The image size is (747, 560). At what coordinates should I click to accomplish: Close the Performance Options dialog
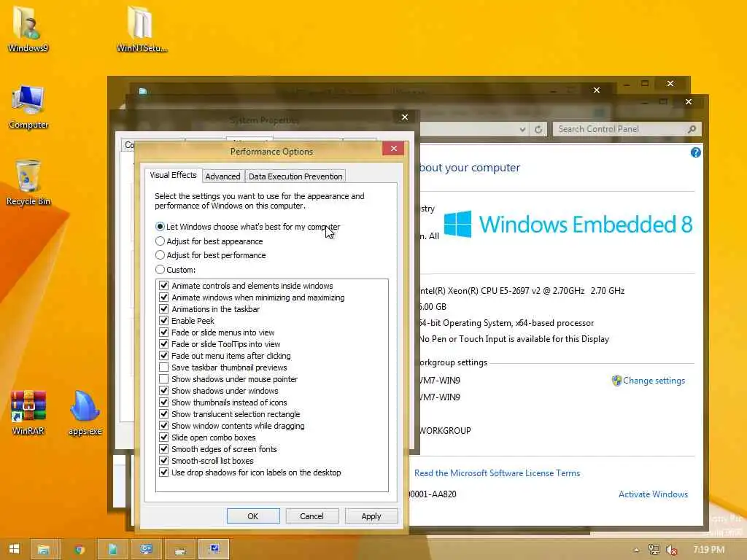point(393,149)
